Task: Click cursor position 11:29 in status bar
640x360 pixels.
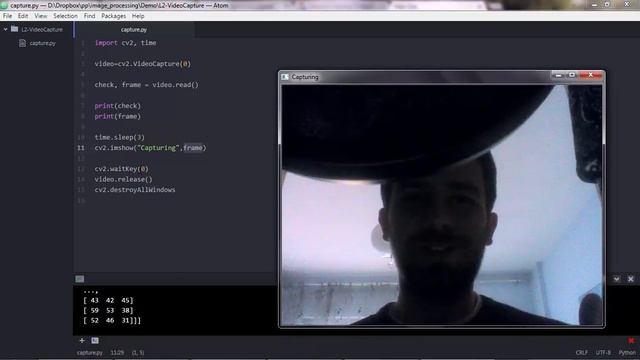Action: [117, 353]
